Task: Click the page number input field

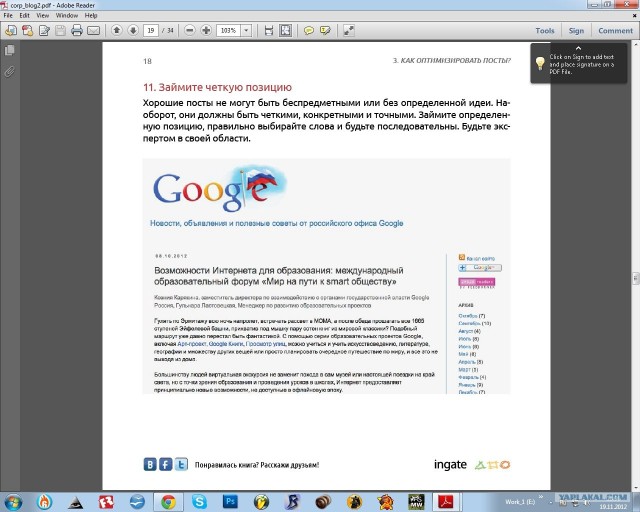Action: (151, 31)
